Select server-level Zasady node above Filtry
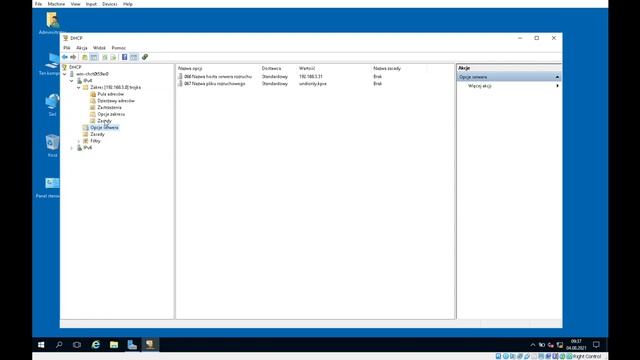Screen dimensions: 640x360 tap(98, 134)
